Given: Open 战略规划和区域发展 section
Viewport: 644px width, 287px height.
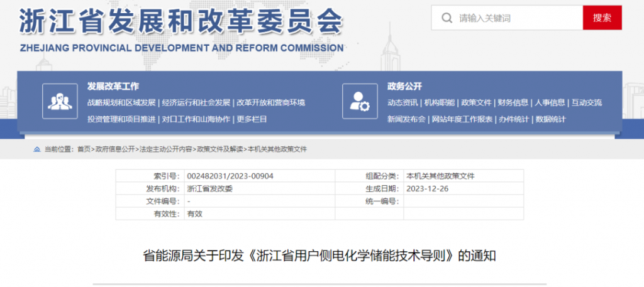Looking at the screenshot, I should pos(121,103).
